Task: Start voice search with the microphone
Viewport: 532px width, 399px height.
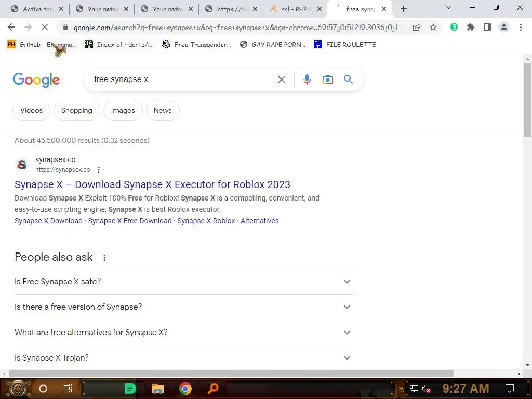Action: 307,79
